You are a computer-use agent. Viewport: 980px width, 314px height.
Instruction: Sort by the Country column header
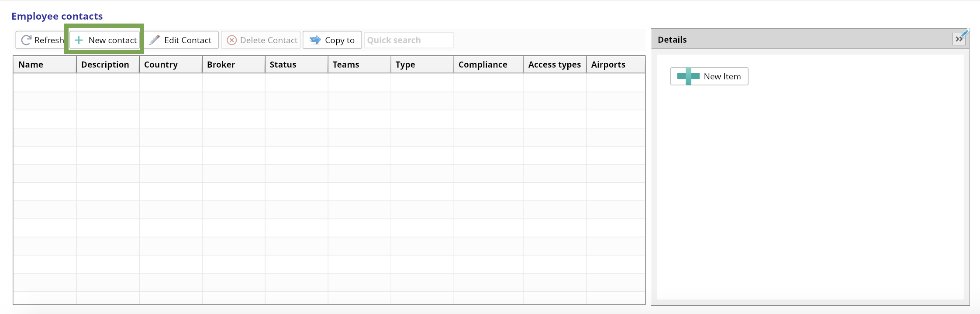click(x=161, y=65)
